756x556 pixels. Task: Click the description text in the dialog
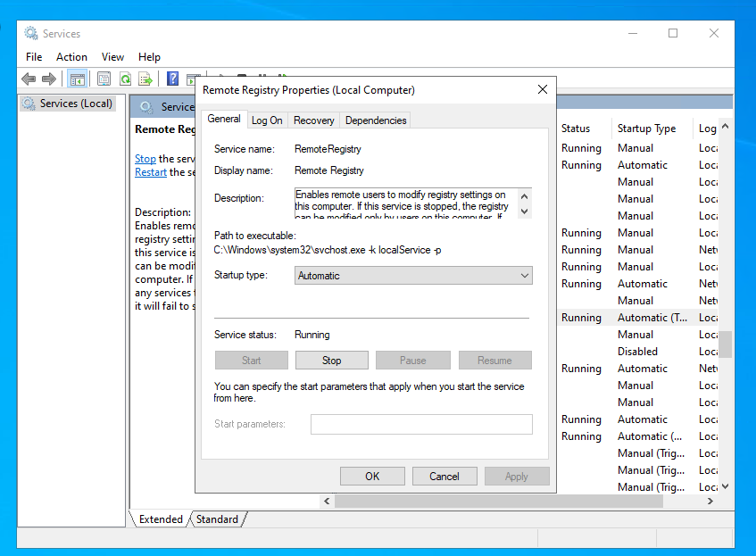pos(405,204)
